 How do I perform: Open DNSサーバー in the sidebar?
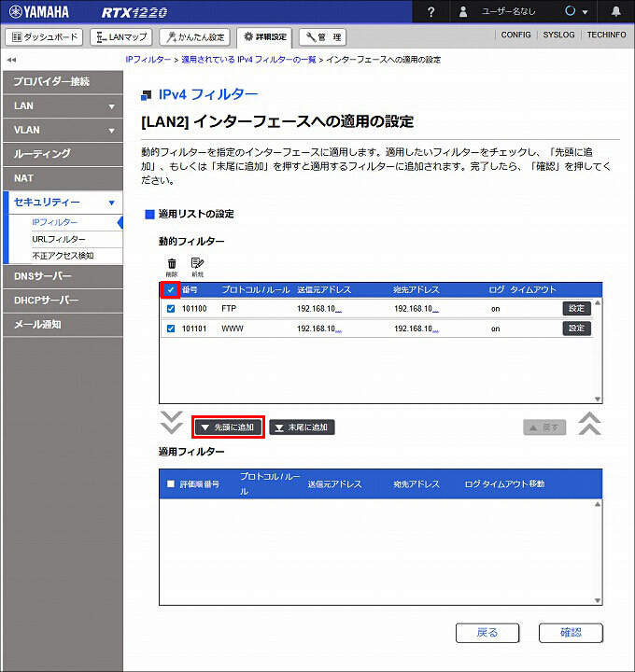[63, 276]
